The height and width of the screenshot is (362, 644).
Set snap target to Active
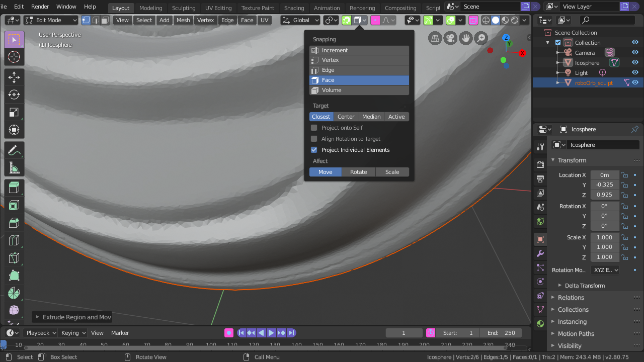point(396,117)
